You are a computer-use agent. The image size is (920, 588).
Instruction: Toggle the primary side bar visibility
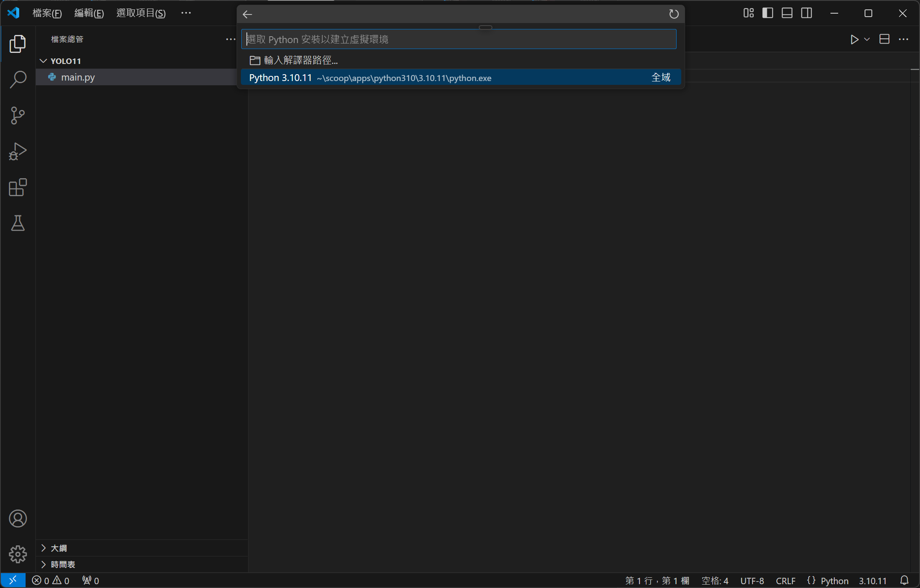tap(767, 13)
